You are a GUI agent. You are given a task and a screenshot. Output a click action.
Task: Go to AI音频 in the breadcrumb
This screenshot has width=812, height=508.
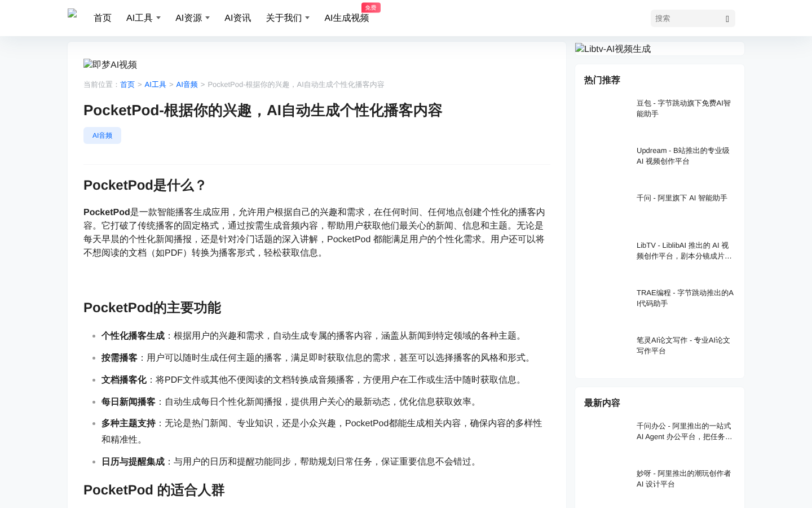click(187, 85)
